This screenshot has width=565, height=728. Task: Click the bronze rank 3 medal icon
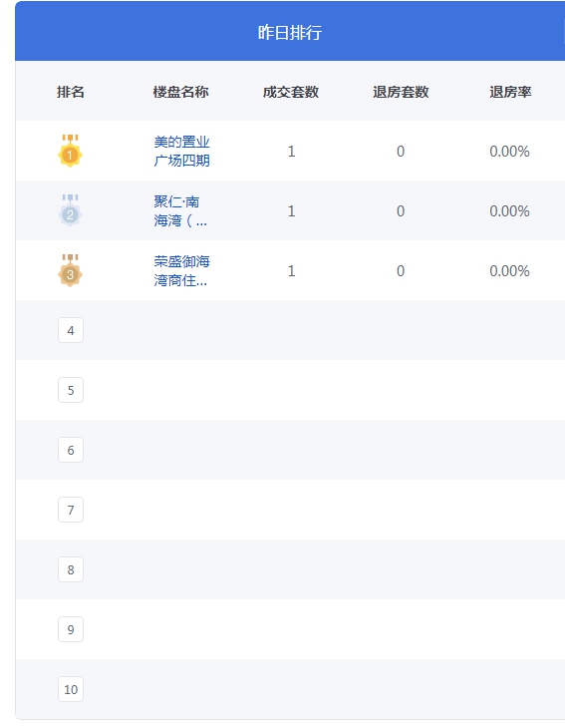click(70, 270)
